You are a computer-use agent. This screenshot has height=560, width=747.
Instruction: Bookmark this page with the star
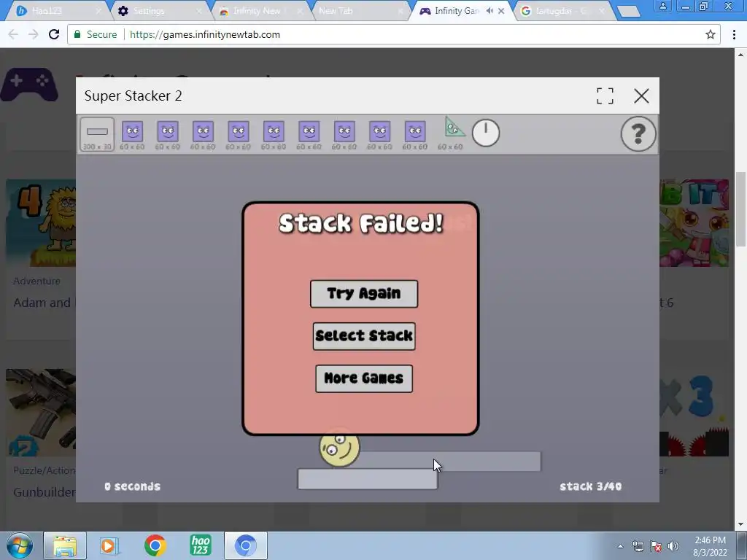(711, 34)
